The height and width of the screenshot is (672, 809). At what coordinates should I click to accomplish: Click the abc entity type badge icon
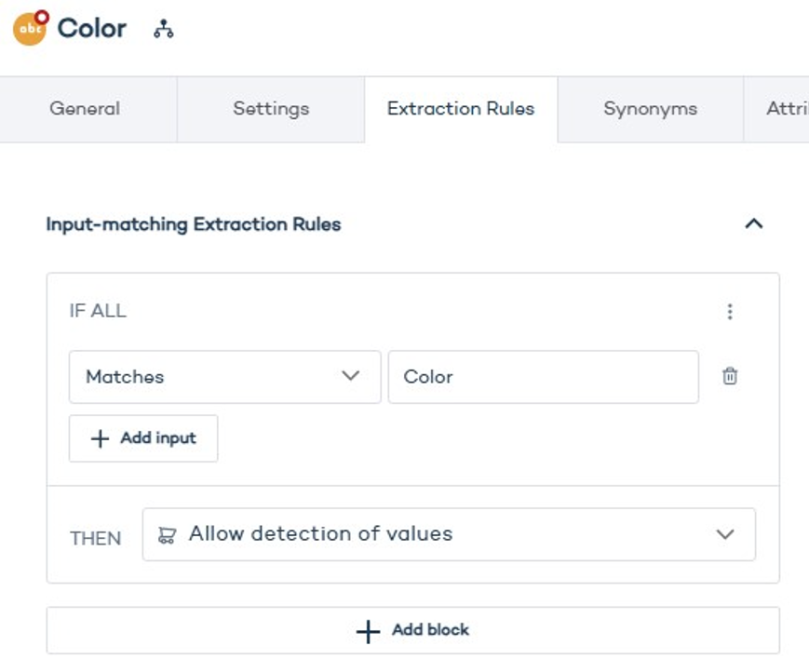[30, 26]
